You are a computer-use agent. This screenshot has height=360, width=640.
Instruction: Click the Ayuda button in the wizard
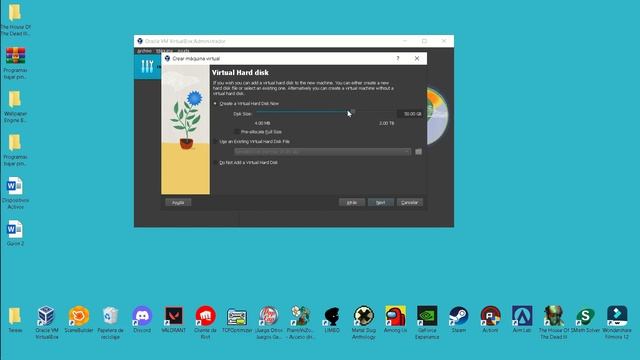(x=178, y=202)
